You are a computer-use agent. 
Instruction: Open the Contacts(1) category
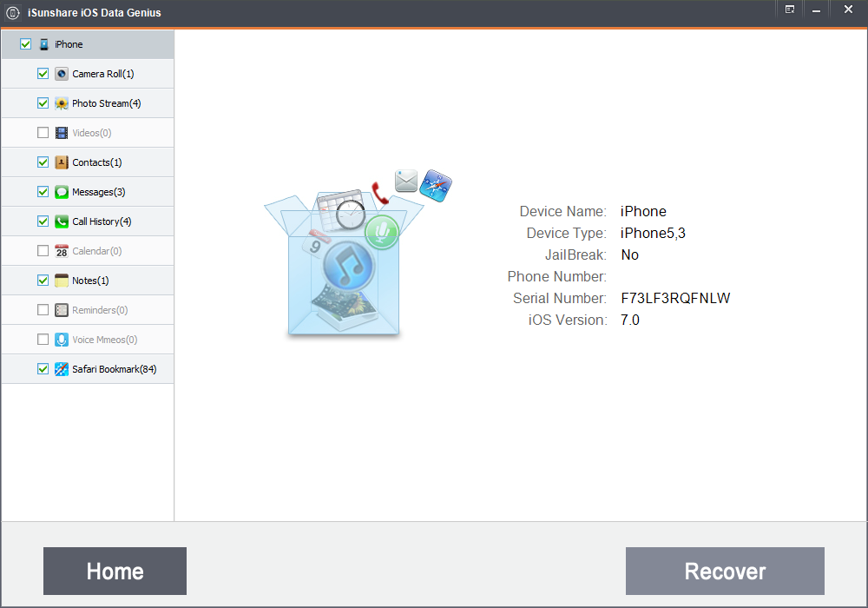pyautogui.click(x=97, y=162)
